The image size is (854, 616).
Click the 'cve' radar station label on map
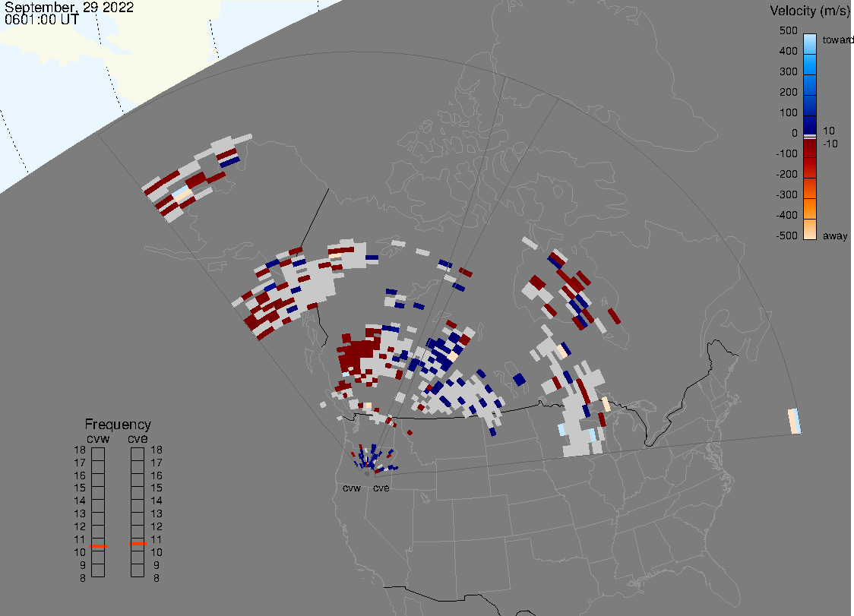[x=381, y=488]
